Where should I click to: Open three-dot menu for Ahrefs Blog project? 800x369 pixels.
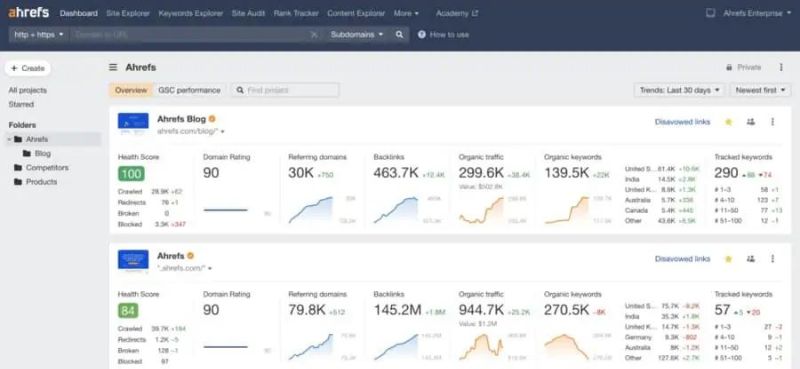coord(772,122)
